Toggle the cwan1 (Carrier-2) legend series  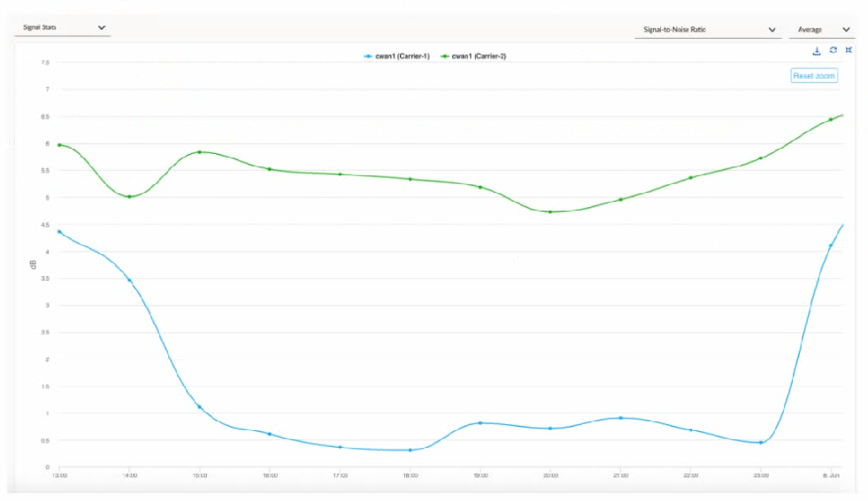point(479,56)
